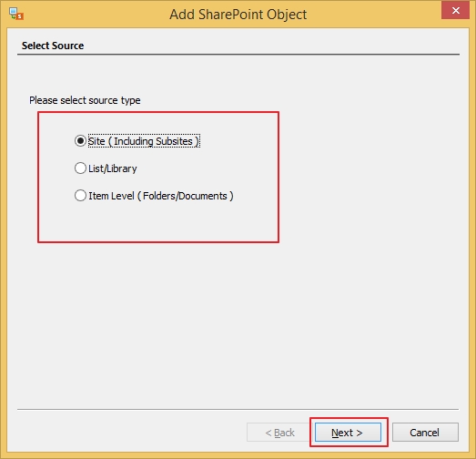476x459 pixels.
Task: Click the 'Select Source' heading text
Action: point(53,46)
